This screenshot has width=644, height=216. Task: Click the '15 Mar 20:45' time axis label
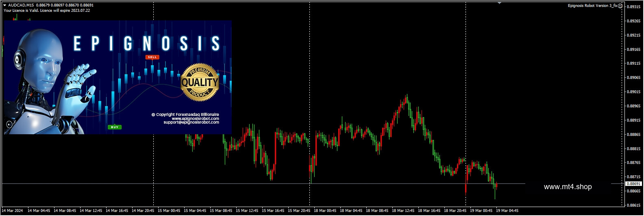tap(299, 211)
